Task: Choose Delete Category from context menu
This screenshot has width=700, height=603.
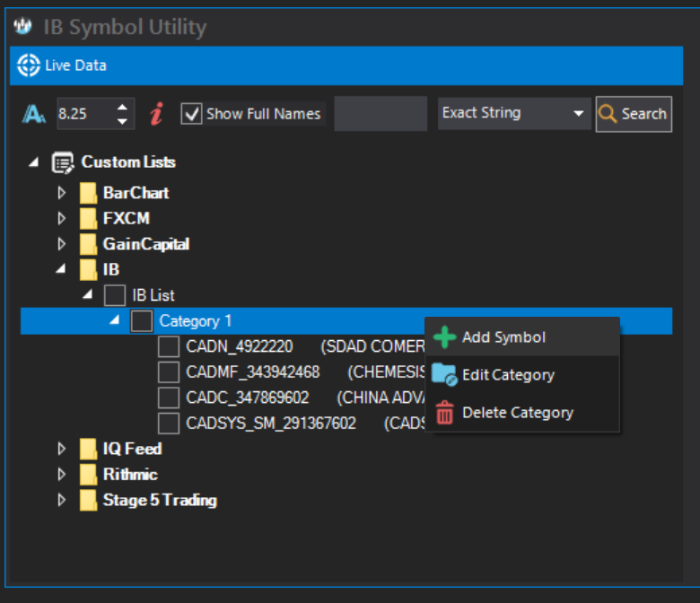Action: click(523, 413)
